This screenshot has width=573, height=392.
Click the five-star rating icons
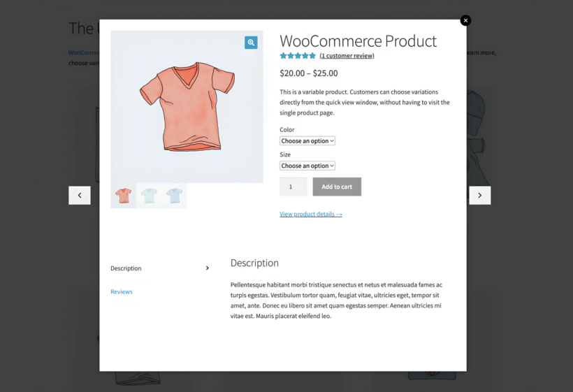pyautogui.click(x=298, y=56)
